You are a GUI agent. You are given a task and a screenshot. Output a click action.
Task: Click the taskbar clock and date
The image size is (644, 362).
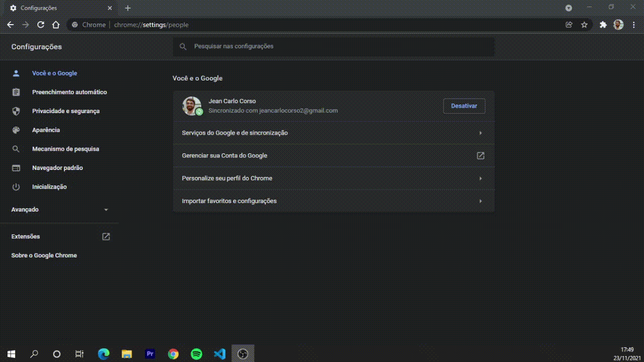626,354
